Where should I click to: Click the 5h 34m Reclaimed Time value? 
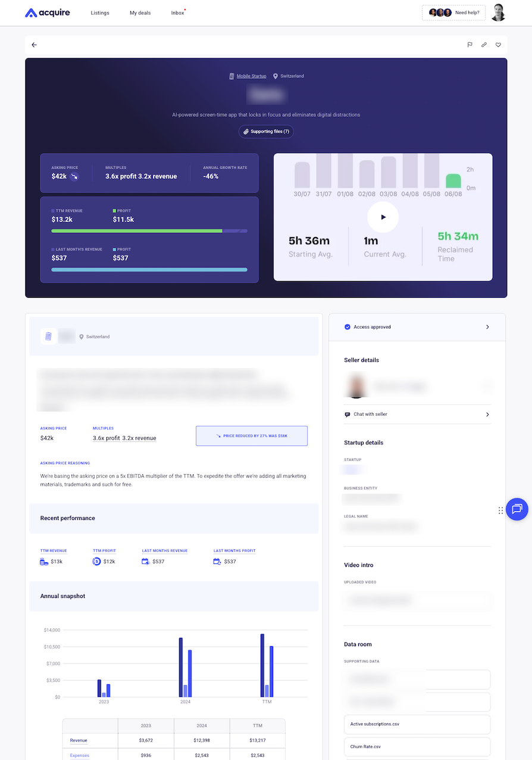[458, 236]
